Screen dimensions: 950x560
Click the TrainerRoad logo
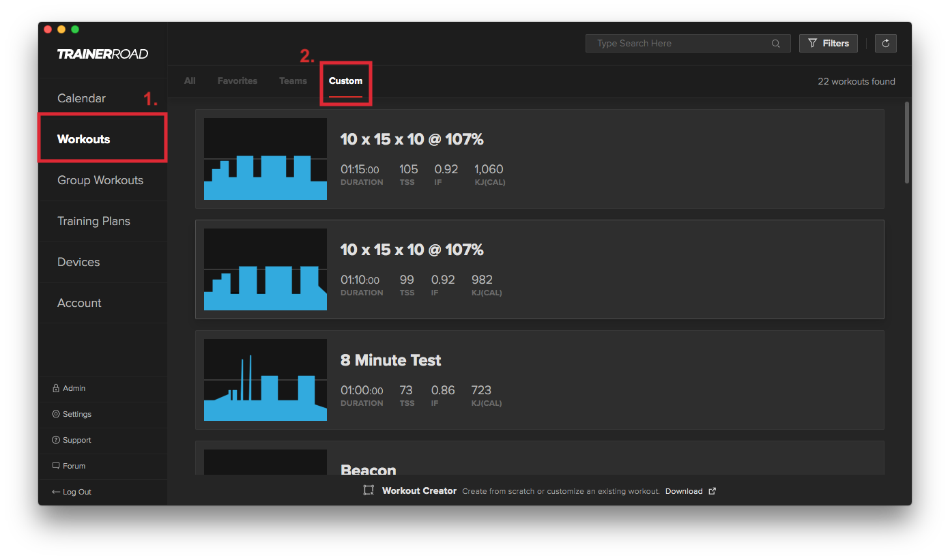102,54
